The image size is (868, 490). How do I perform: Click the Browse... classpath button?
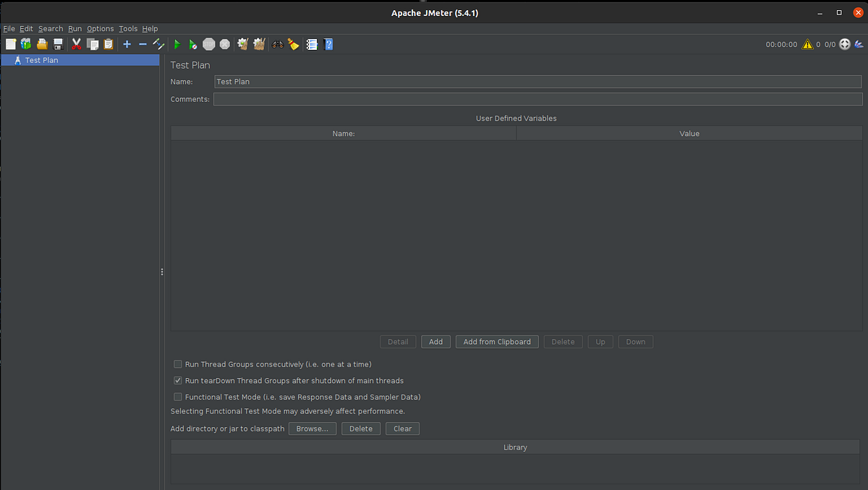coord(312,429)
